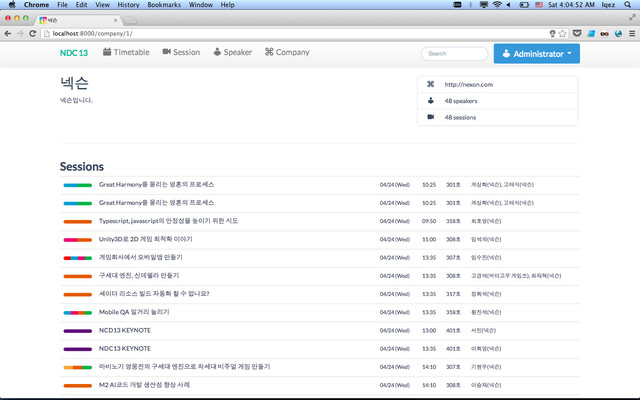Open the http://nexon.com link
640x400 pixels.
pyautogui.click(x=469, y=84)
